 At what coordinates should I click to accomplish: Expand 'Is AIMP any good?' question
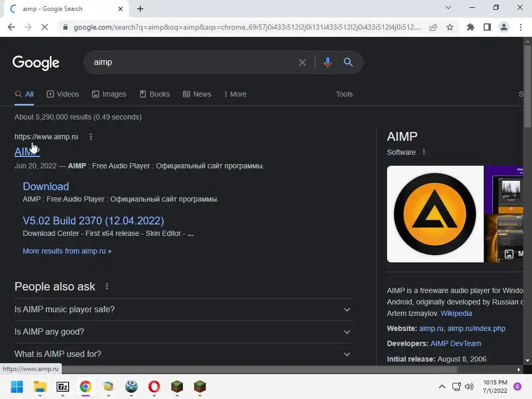tap(183, 332)
